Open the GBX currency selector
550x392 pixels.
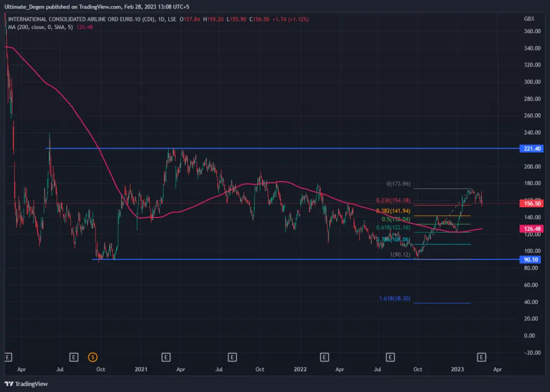[529, 19]
